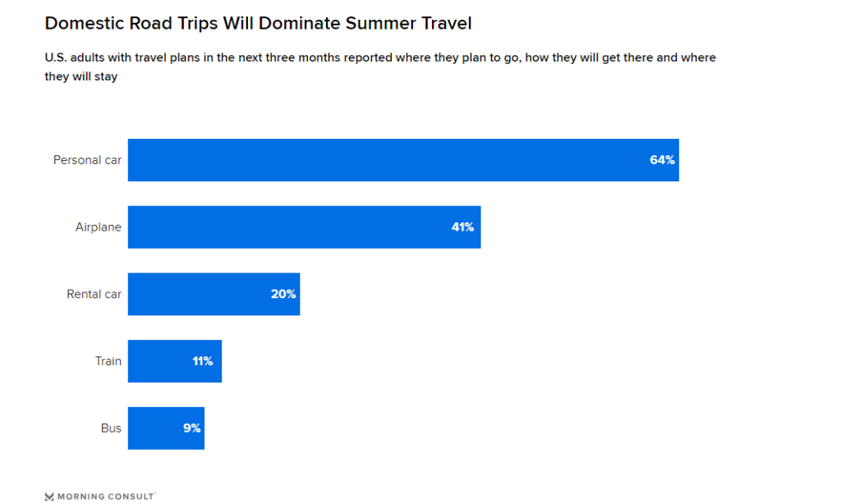This screenshot has width=841, height=504.
Task: Click the 11% value label
Action: pos(203,361)
